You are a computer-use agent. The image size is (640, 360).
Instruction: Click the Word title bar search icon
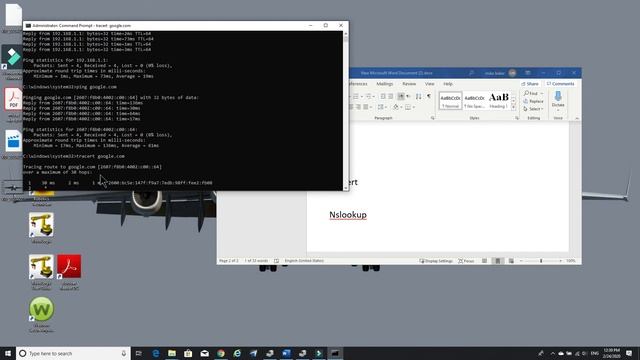pos(471,73)
